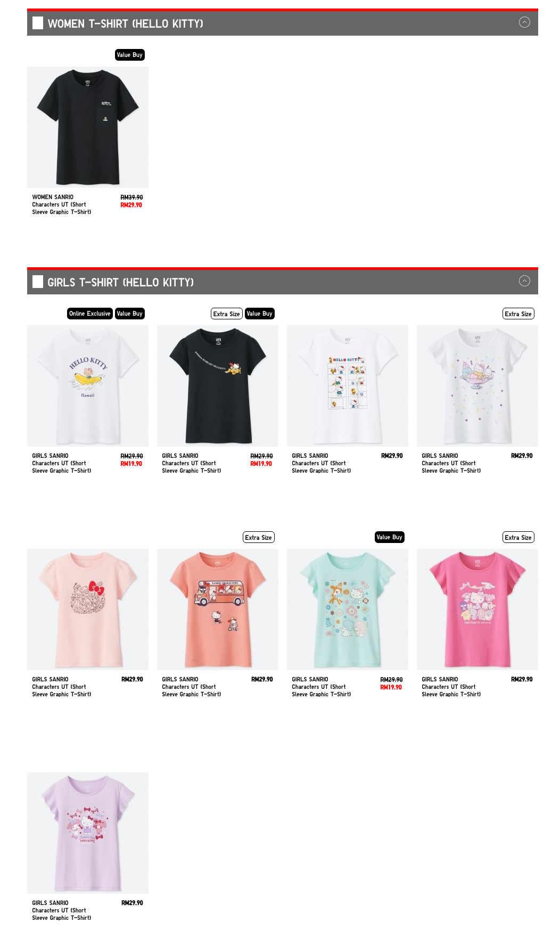Viewport: 560px width, 930px height.
Task: Open WOMEN SANRIO Characters UT product link
Action: tap(62, 204)
